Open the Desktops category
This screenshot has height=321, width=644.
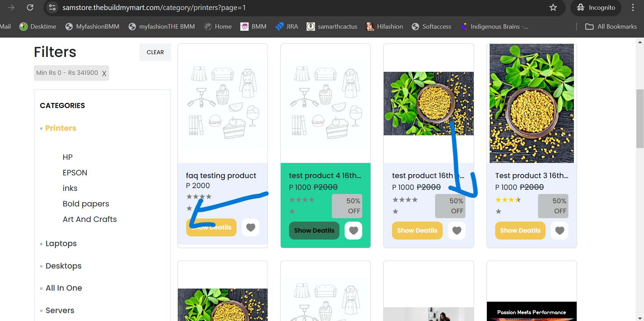click(x=64, y=266)
